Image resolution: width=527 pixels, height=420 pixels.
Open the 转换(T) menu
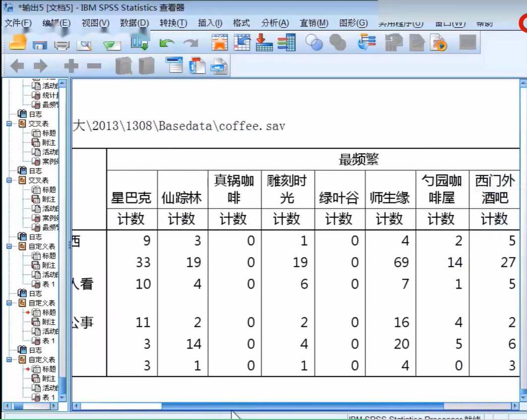(x=173, y=23)
